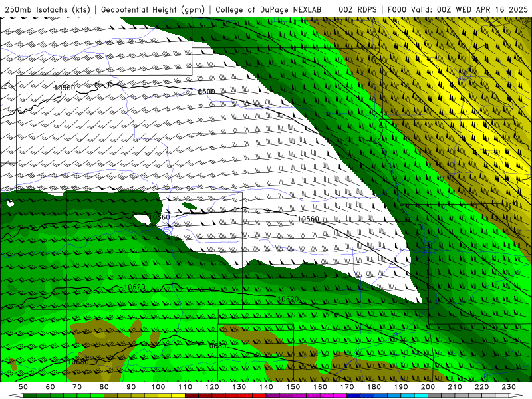
Task: Select the 100 label on the color scale
Action: pyautogui.click(x=158, y=387)
